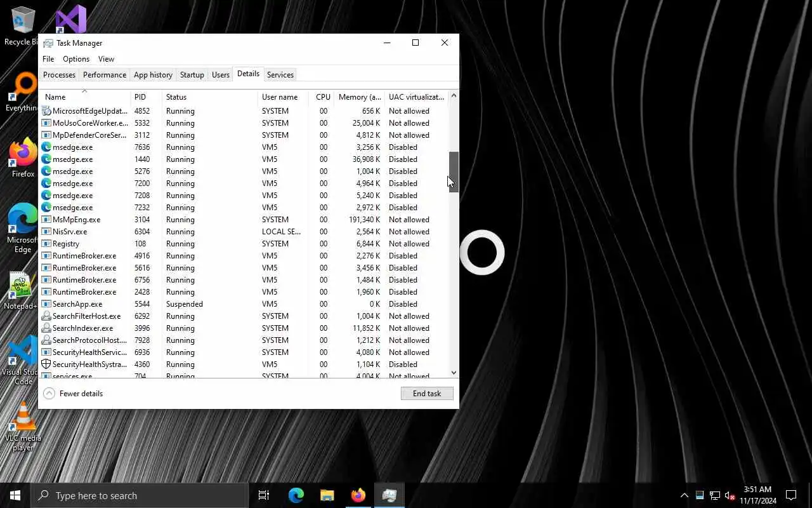
Task: Open File Explorer from the taskbar
Action: tap(327, 495)
